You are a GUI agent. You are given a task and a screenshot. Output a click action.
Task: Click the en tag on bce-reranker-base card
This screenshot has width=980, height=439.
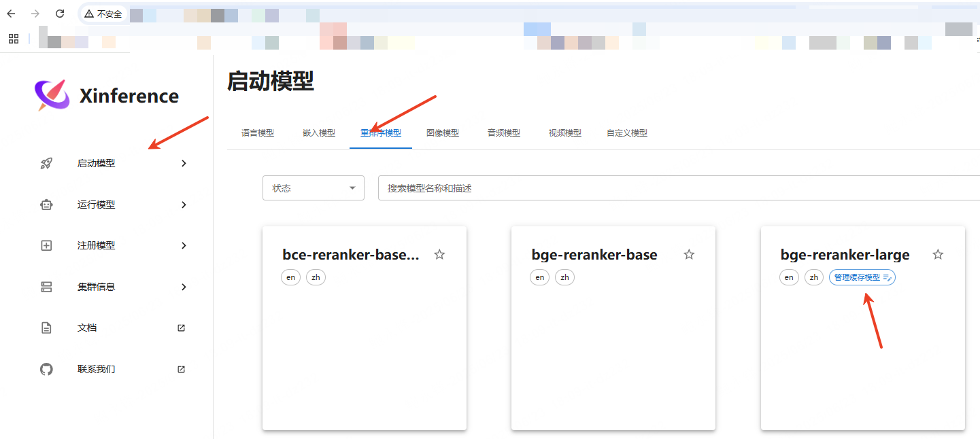[290, 277]
